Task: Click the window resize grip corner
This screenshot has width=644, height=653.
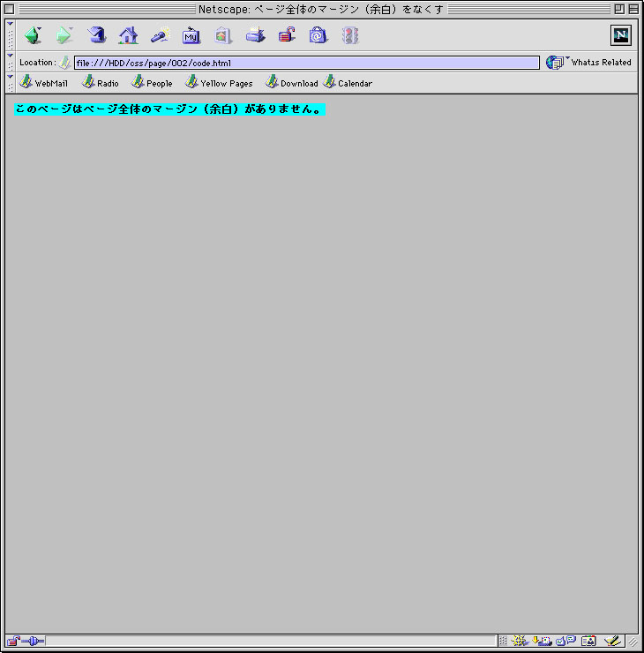Action: 633,642
